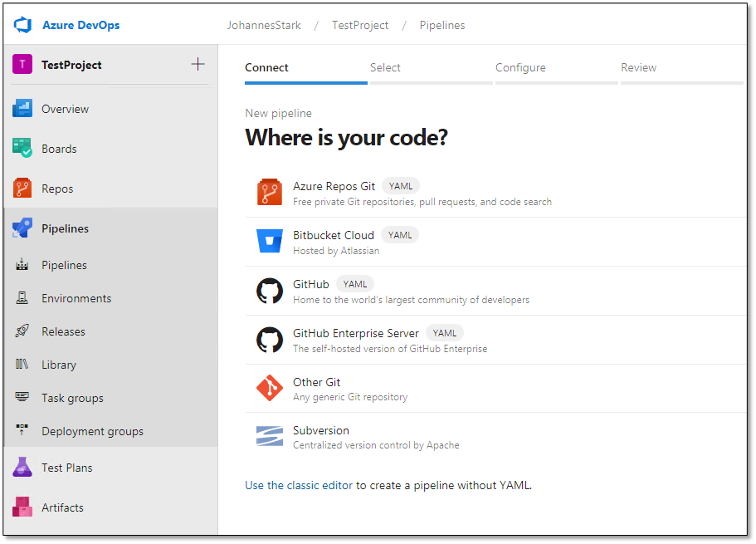Screen dimensions: 756x544
Task: Click 'Centralized version control by Apache' text
Action: [376, 445]
